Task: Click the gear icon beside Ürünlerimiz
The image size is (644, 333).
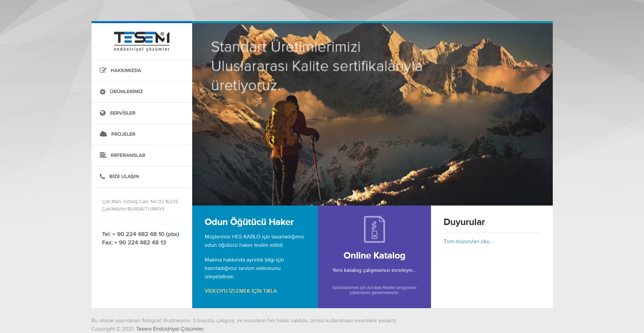Action: click(103, 92)
